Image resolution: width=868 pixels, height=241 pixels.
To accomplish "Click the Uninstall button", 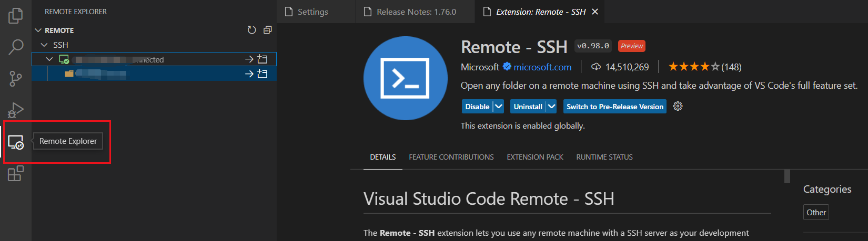I will click(528, 106).
